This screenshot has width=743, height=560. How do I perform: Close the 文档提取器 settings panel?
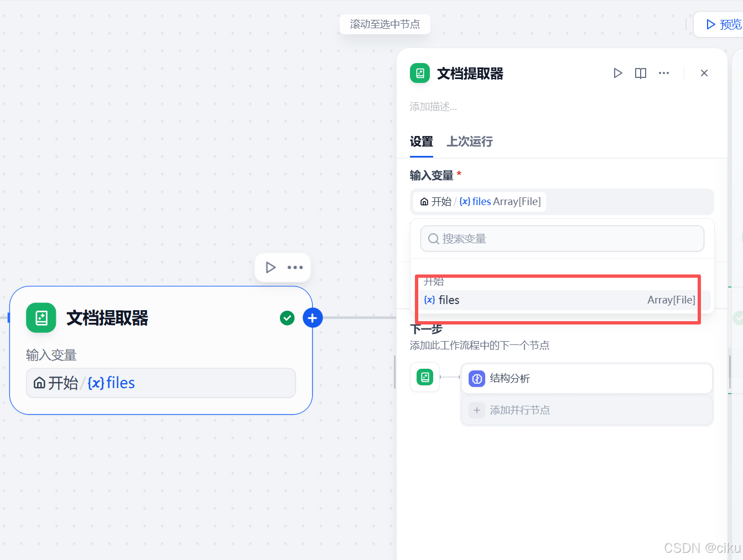(x=704, y=72)
